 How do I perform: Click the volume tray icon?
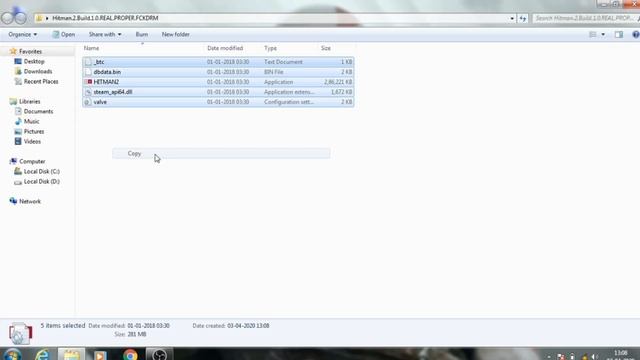click(595, 357)
